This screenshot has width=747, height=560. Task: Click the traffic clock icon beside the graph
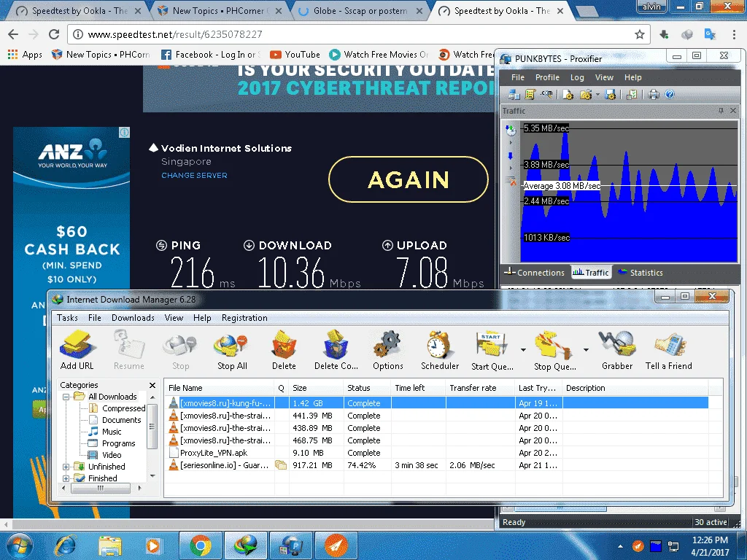[x=511, y=130]
